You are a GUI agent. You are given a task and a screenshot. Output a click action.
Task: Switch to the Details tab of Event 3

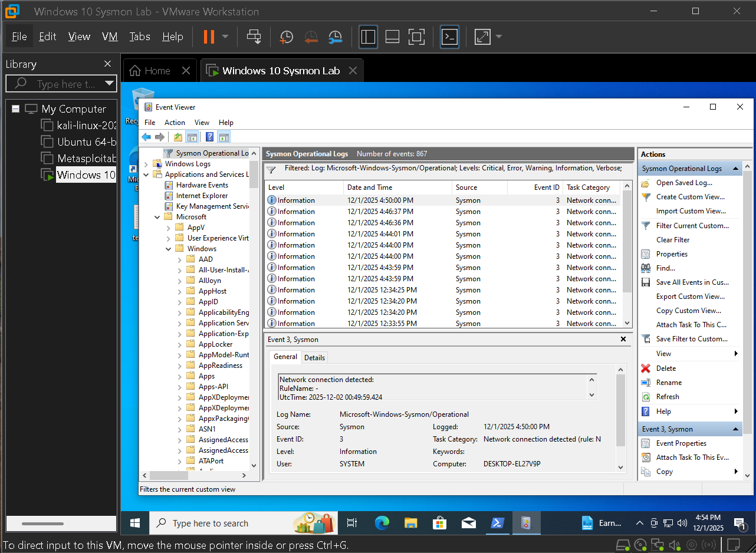coord(314,357)
